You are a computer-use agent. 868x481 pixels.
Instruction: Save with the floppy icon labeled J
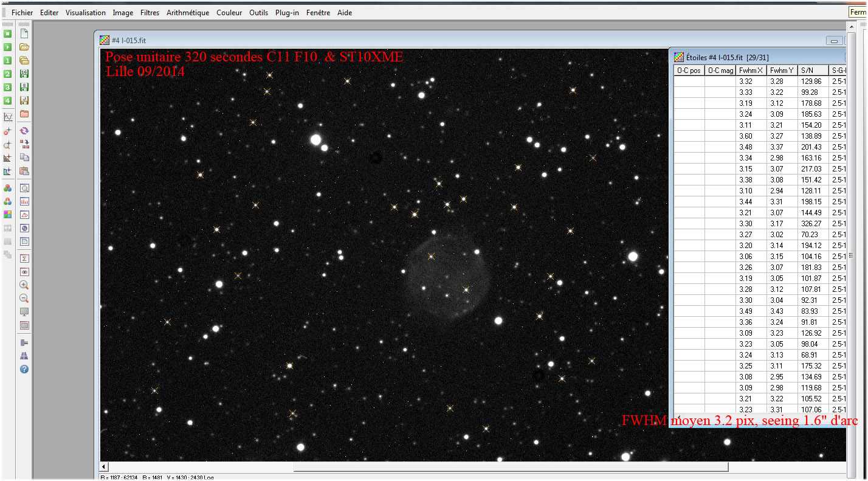[x=24, y=101]
